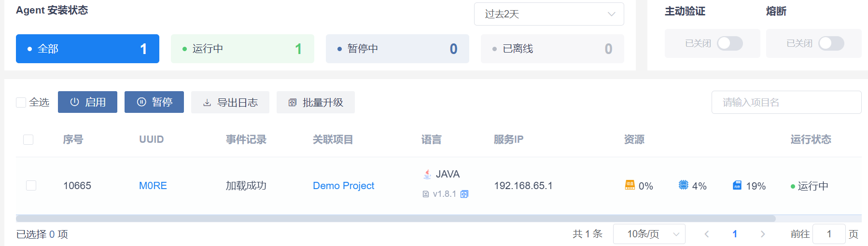Check the table header select-all checkbox

[28, 139]
